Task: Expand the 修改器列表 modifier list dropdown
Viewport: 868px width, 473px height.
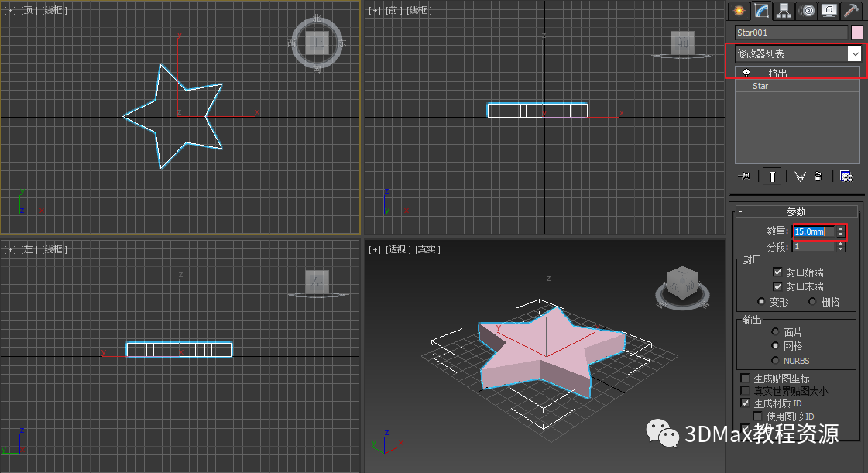Action: click(855, 53)
